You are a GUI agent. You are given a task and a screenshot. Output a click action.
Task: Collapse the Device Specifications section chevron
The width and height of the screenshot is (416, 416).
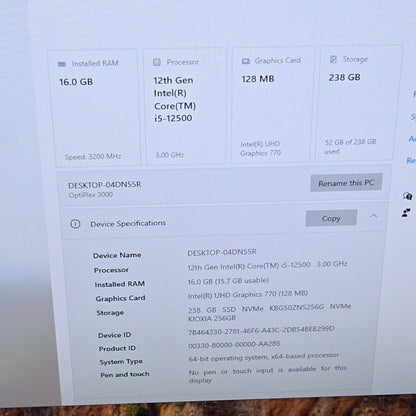tap(373, 216)
